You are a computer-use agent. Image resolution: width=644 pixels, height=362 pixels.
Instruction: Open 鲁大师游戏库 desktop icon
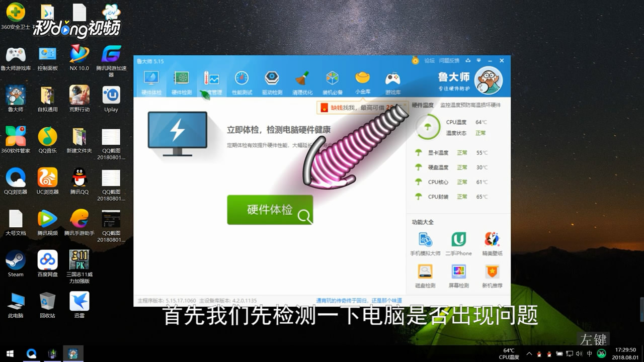(16, 58)
